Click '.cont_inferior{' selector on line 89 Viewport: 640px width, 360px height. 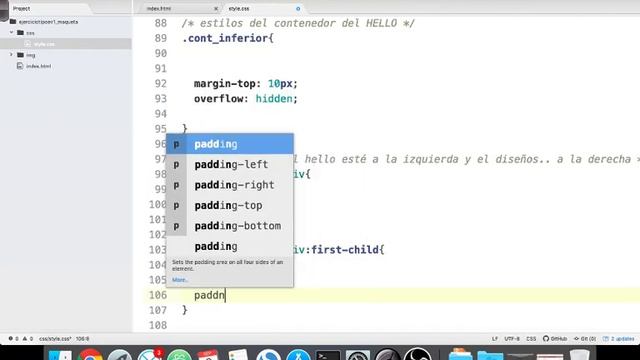[228, 38]
